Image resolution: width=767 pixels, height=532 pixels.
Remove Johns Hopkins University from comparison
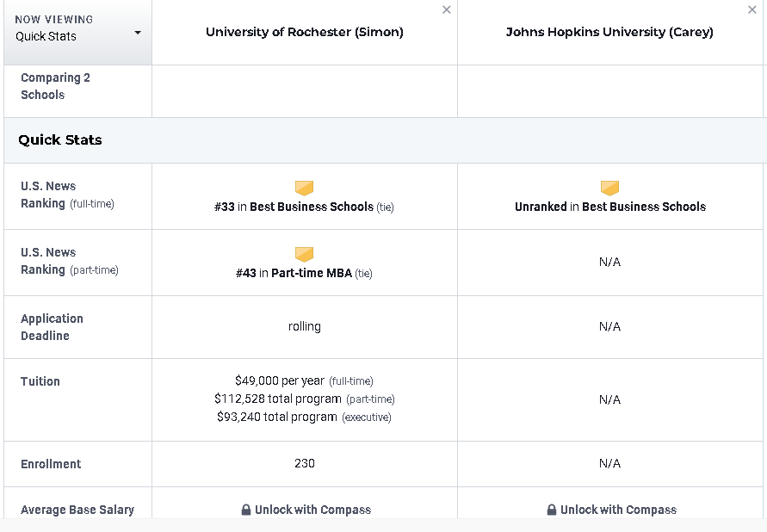pyautogui.click(x=752, y=10)
